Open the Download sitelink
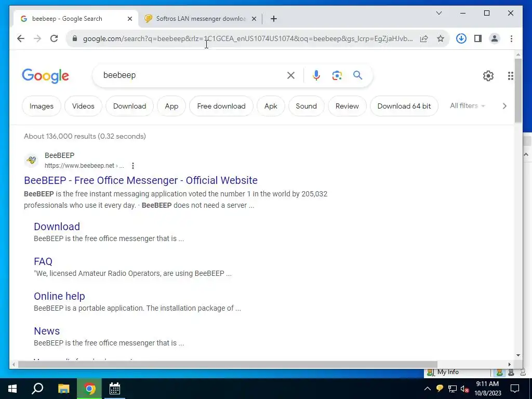Screen dimensions: 532x399 [x=57, y=227]
